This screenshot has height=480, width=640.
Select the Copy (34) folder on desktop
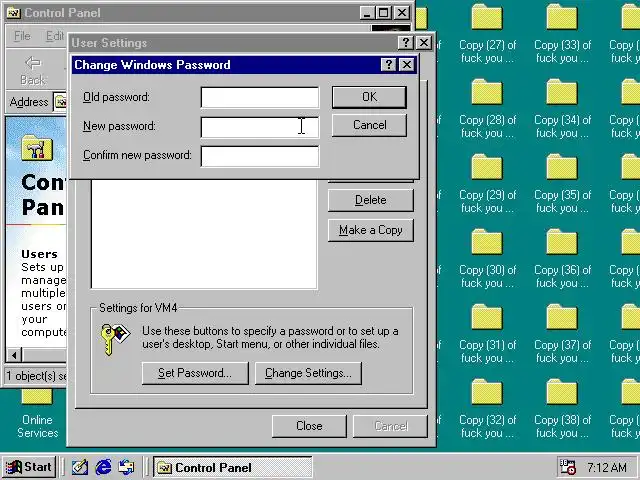562,109
